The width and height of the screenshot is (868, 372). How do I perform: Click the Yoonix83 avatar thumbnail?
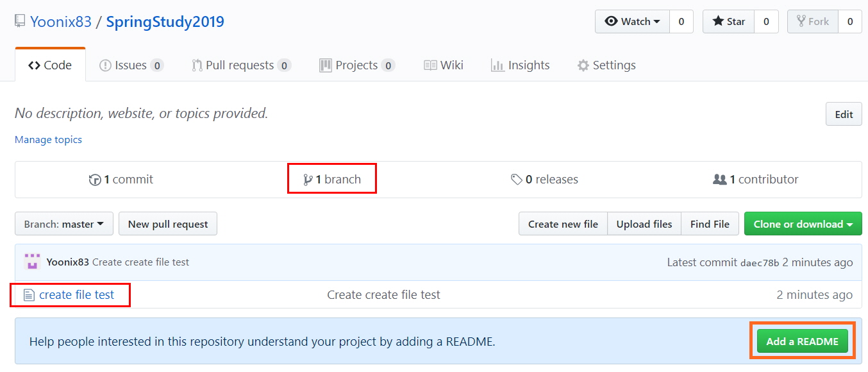point(32,262)
